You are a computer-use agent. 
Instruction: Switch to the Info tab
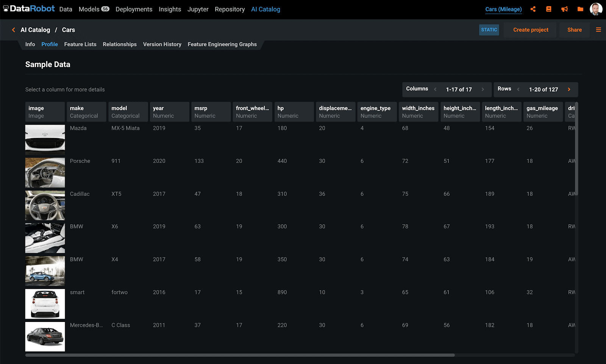tap(30, 44)
